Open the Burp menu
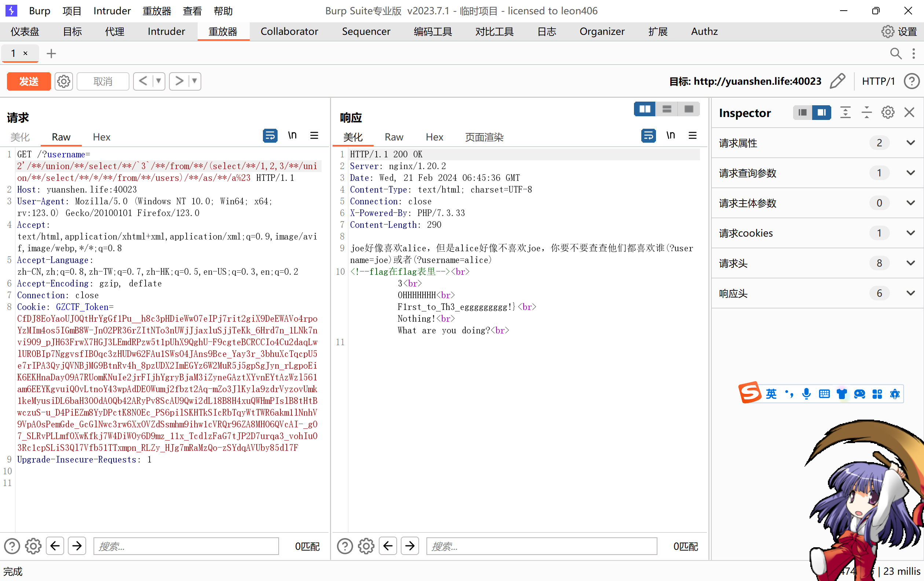 tap(40, 11)
